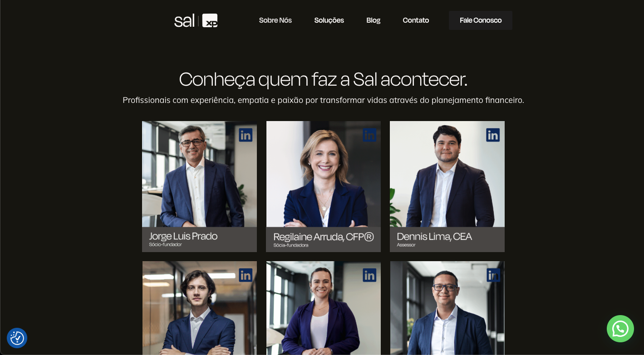Click the Regilaine Arruda, CFP name caption
Image resolution: width=644 pixels, height=355 pixels.
pyautogui.click(x=324, y=237)
